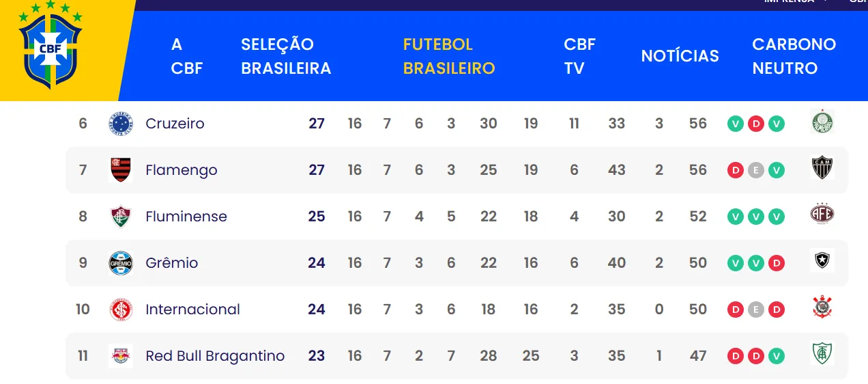The height and width of the screenshot is (384, 868).
Task: Click Palmeiras next-opponent crest in Cruzeiro row
Action: point(822,122)
